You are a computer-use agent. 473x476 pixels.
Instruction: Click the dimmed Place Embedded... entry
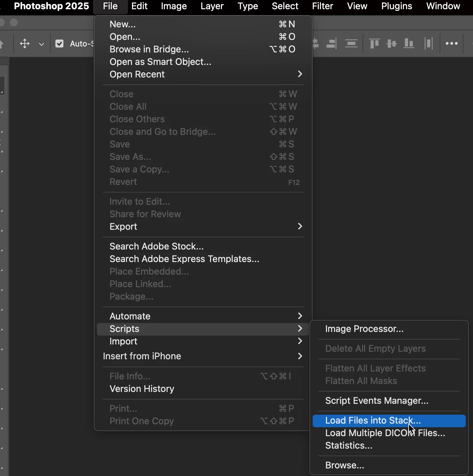203,271
